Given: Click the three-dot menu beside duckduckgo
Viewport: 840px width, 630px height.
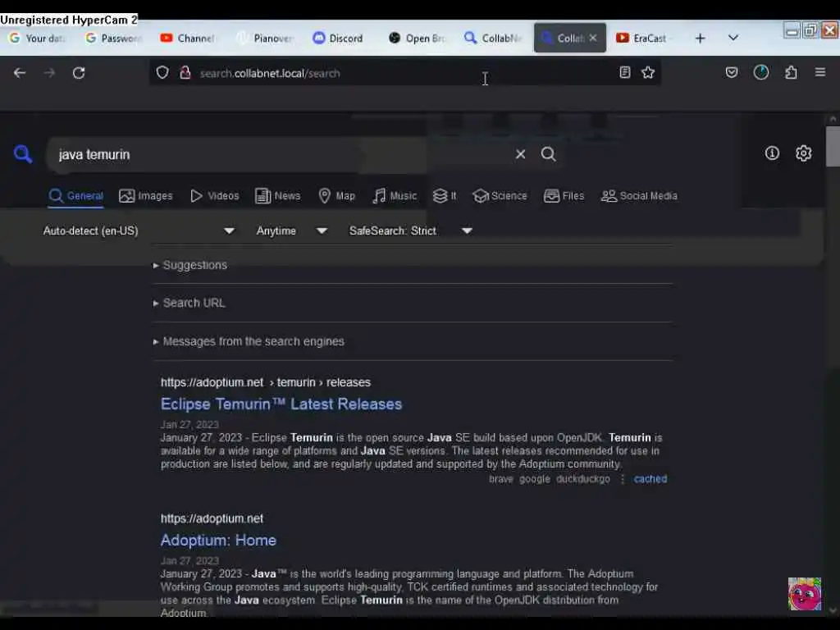Looking at the screenshot, I should click(623, 479).
